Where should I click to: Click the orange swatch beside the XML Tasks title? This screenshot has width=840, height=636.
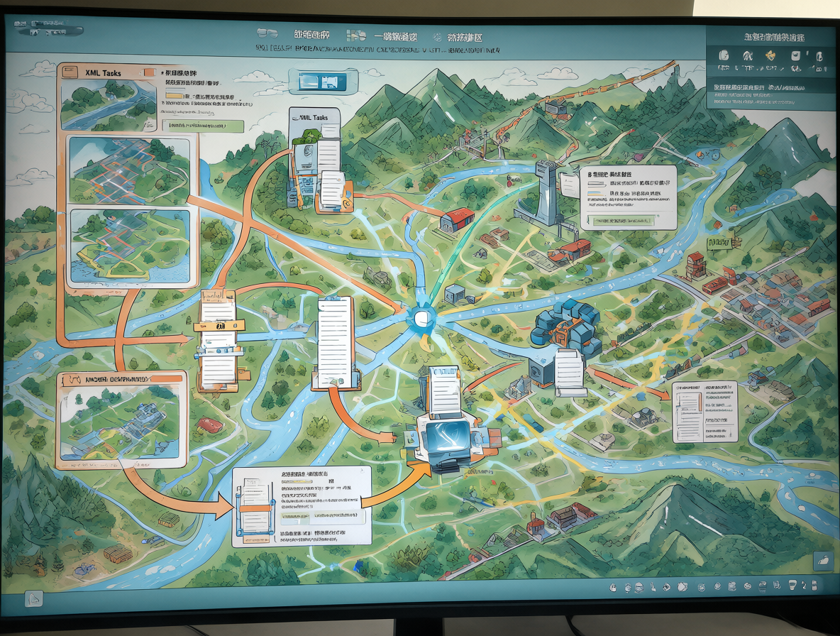coord(150,72)
